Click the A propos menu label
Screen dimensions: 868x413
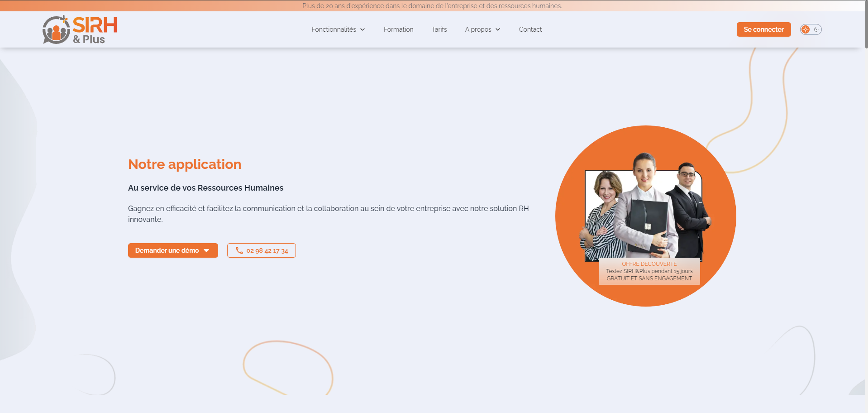coord(478,29)
